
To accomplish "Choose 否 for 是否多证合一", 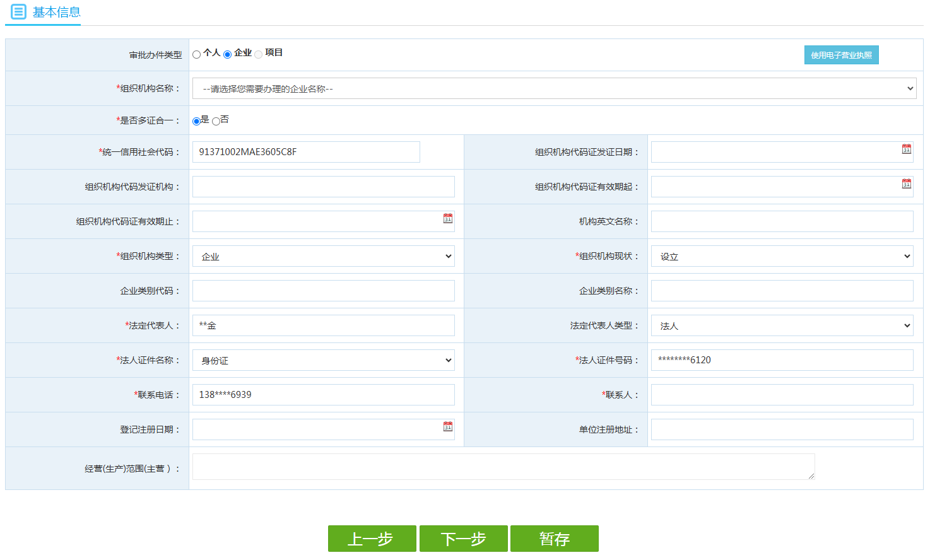I will tap(215, 120).
